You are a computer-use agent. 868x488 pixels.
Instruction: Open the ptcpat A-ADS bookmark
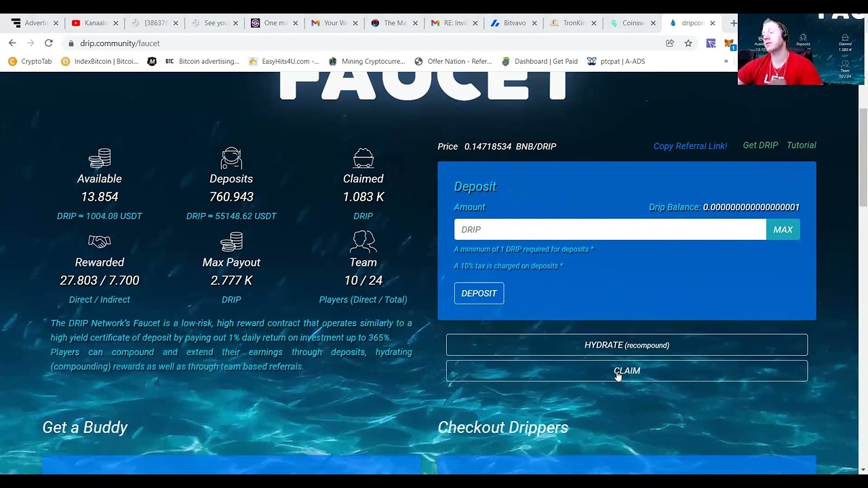(616, 61)
